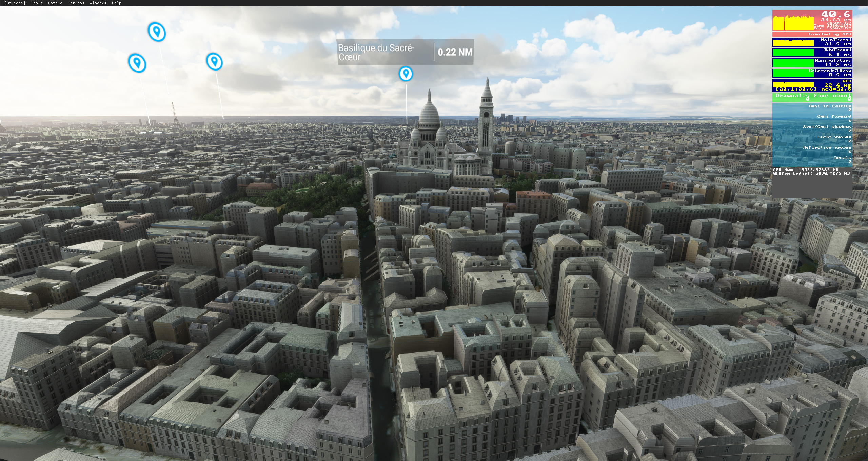Image resolution: width=868 pixels, height=461 pixels.
Task: Click POI pin right of Eiffel Tower
Action: click(214, 61)
